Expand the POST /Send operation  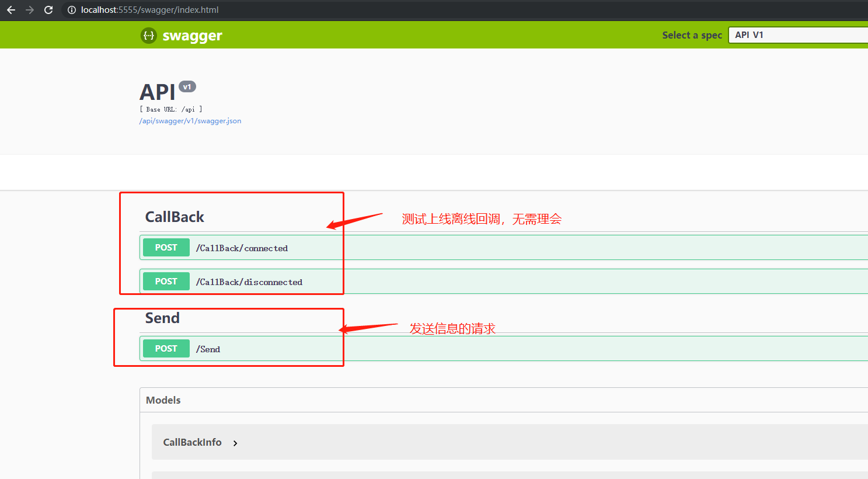tap(504, 349)
